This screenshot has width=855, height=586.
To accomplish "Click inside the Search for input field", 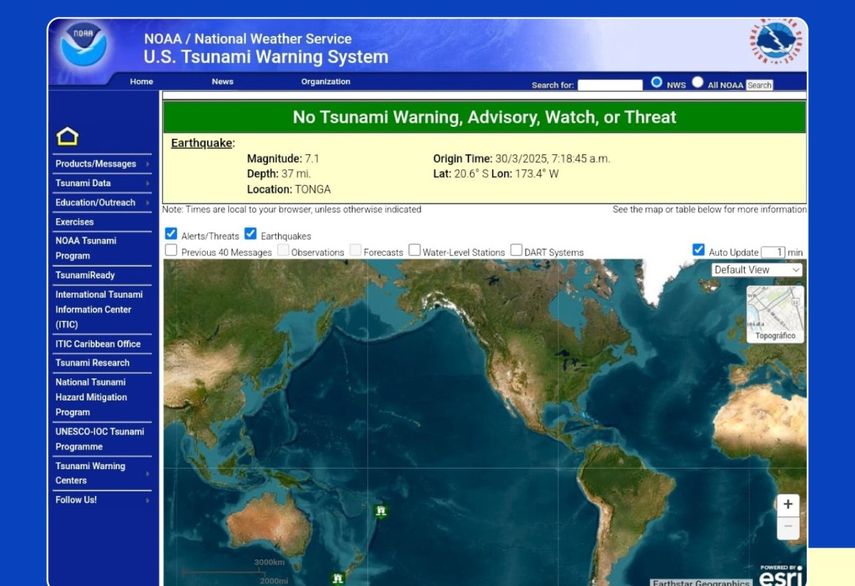I will 610,85.
